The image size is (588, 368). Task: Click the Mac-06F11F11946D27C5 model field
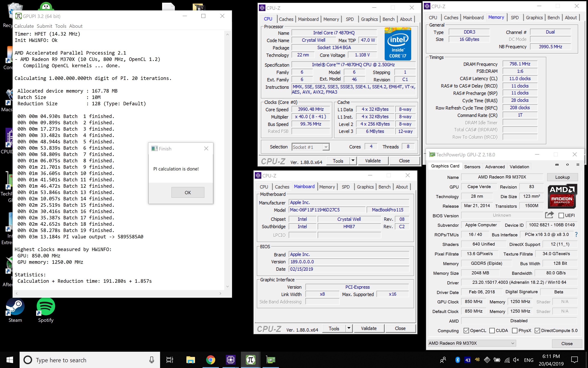click(327, 210)
